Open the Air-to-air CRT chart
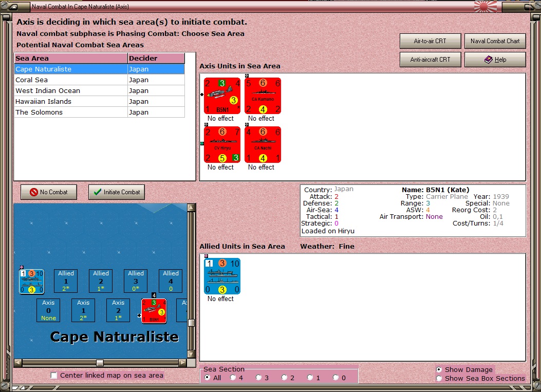 (x=430, y=41)
